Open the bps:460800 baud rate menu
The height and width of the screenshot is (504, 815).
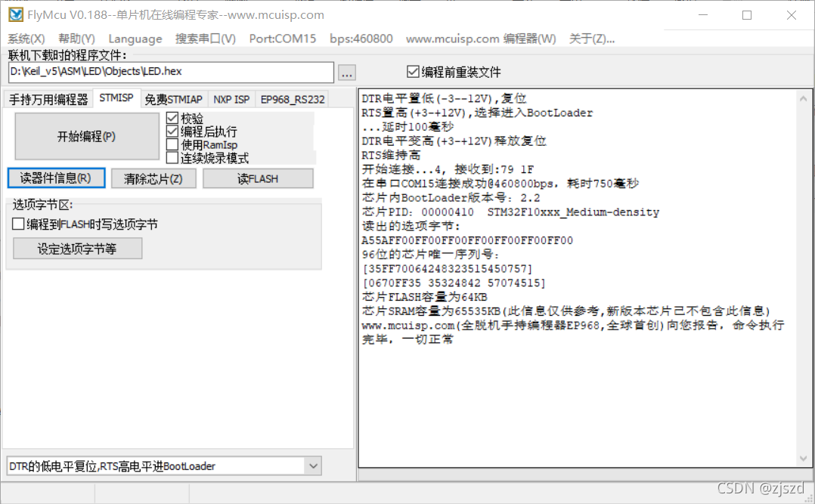tap(361, 39)
